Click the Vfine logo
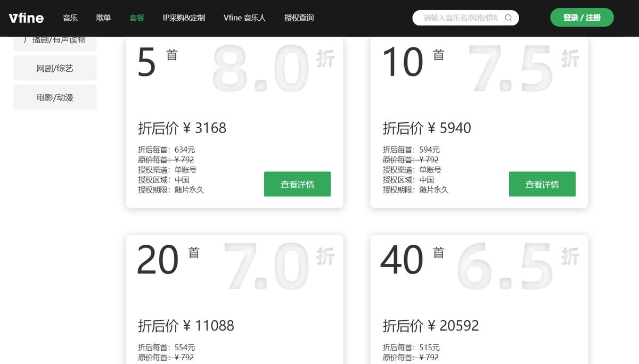The height and width of the screenshot is (364, 639). pyautogui.click(x=26, y=18)
